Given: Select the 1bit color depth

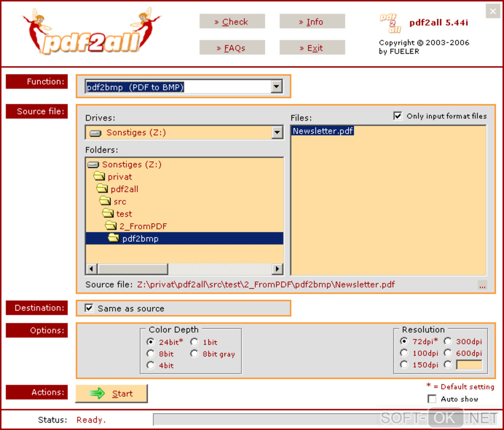Looking at the screenshot, I should tap(194, 342).
